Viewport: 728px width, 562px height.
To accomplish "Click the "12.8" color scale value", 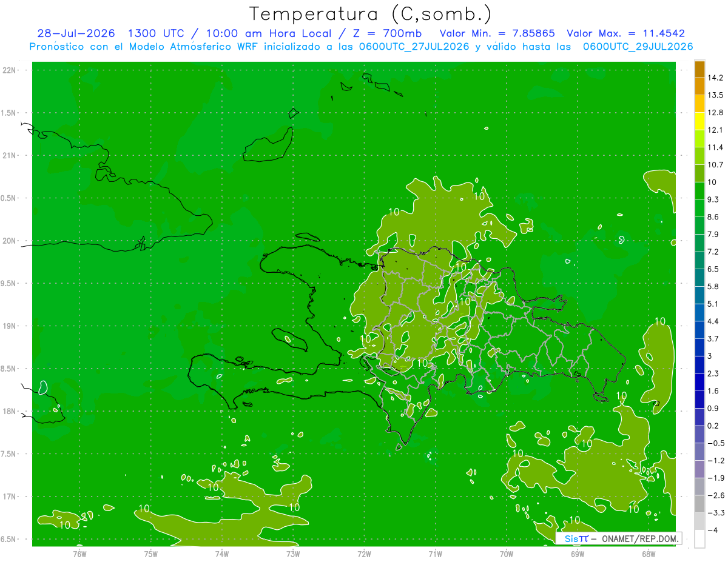I will [x=715, y=113].
